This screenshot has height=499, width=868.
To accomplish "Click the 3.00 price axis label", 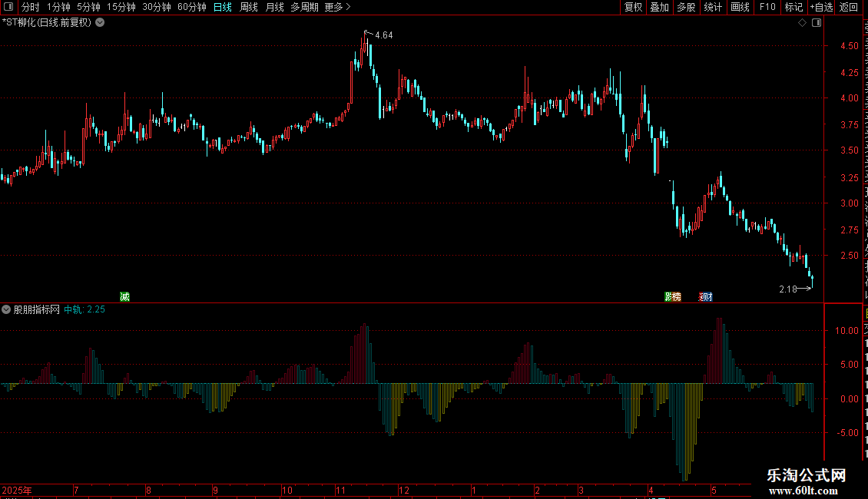I will pos(850,203).
